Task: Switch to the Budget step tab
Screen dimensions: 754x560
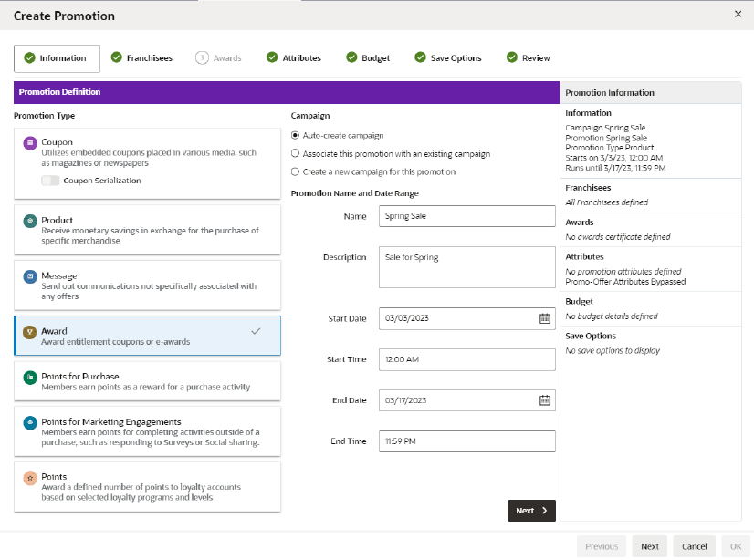Action: pyautogui.click(x=369, y=58)
